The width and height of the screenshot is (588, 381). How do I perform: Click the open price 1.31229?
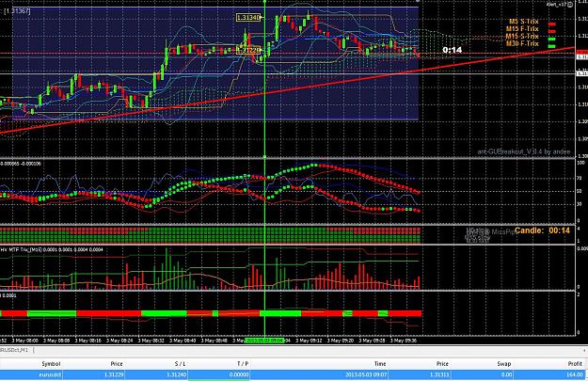(113, 374)
